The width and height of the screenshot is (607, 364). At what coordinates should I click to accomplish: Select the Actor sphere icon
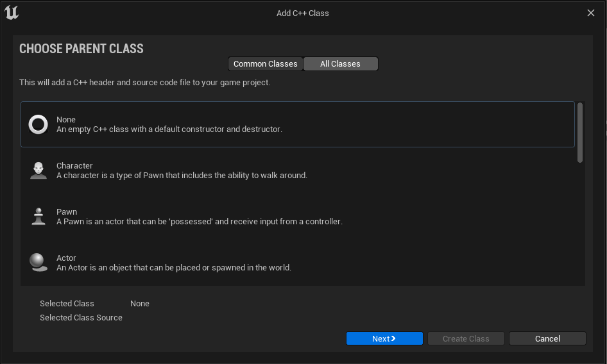tap(38, 262)
